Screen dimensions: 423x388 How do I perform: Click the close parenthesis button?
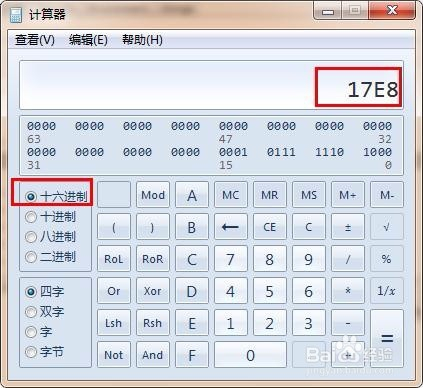pyautogui.click(x=153, y=227)
